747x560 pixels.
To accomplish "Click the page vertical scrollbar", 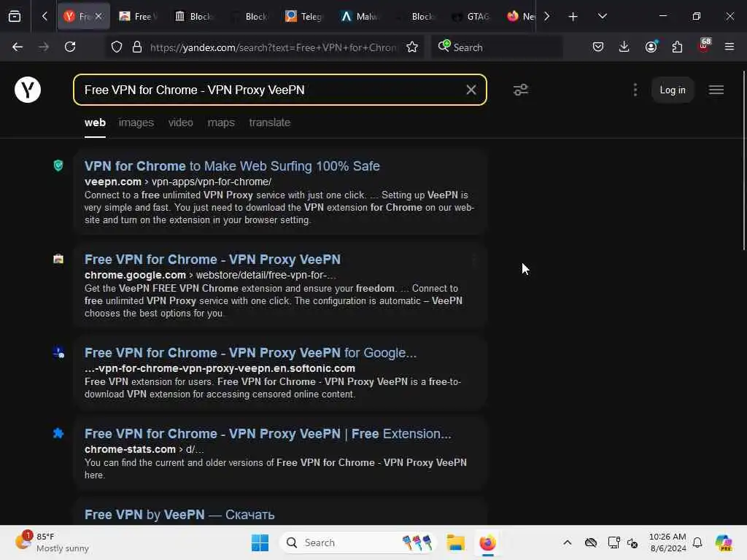I will pos(743,160).
